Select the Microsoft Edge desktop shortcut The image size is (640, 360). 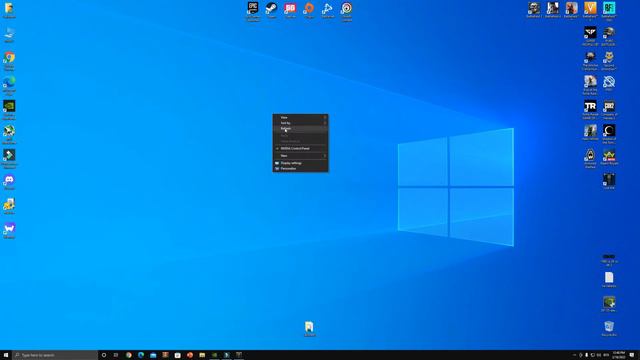click(9, 85)
